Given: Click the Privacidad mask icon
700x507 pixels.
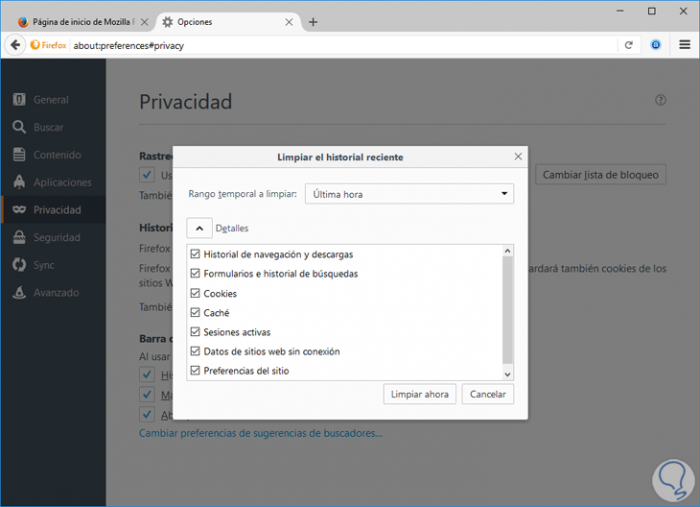Looking at the screenshot, I should [19, 209].
